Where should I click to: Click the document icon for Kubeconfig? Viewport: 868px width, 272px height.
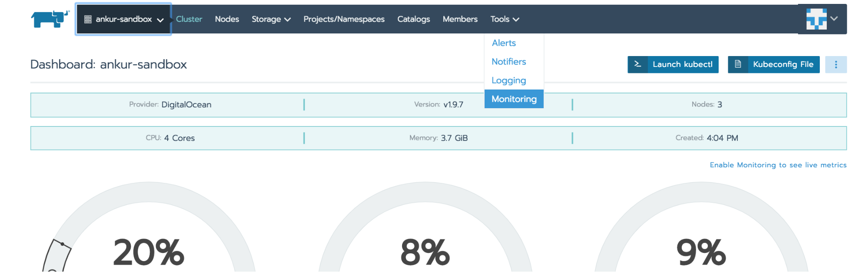coord(738,64)
